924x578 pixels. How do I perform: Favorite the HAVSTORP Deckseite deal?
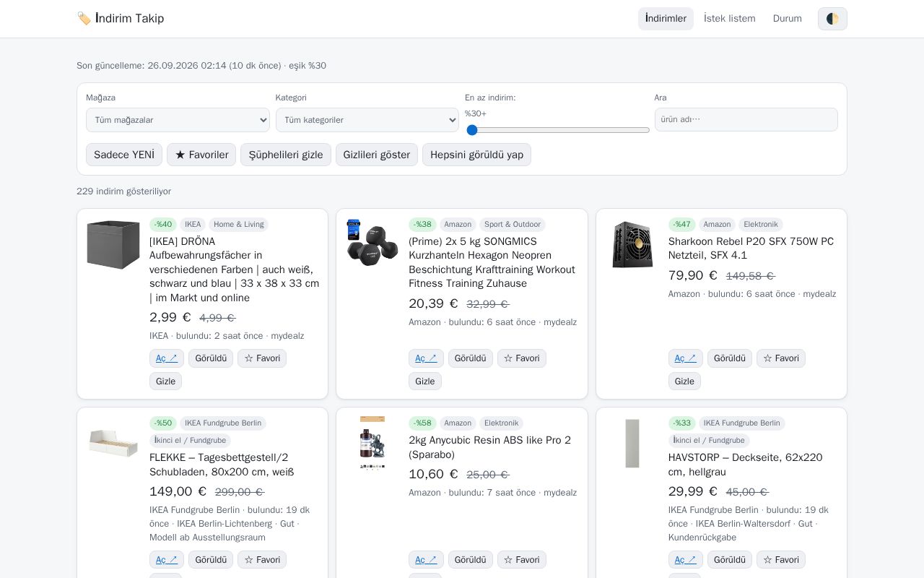781,560
